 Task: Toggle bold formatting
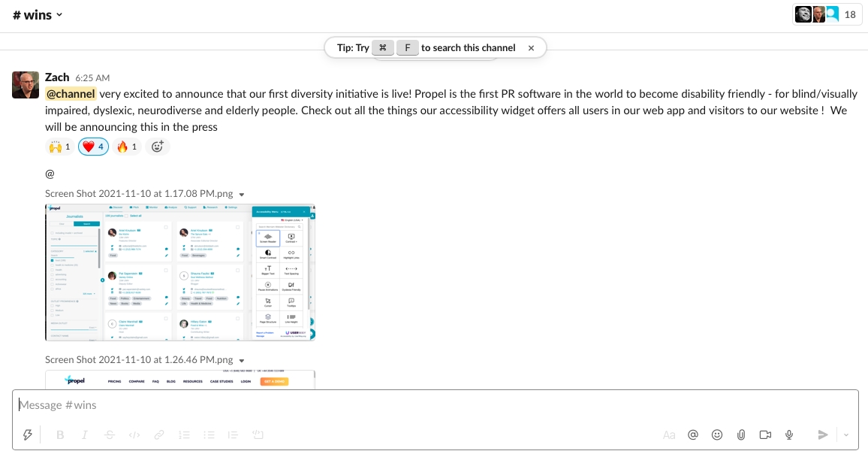[60, 435]
